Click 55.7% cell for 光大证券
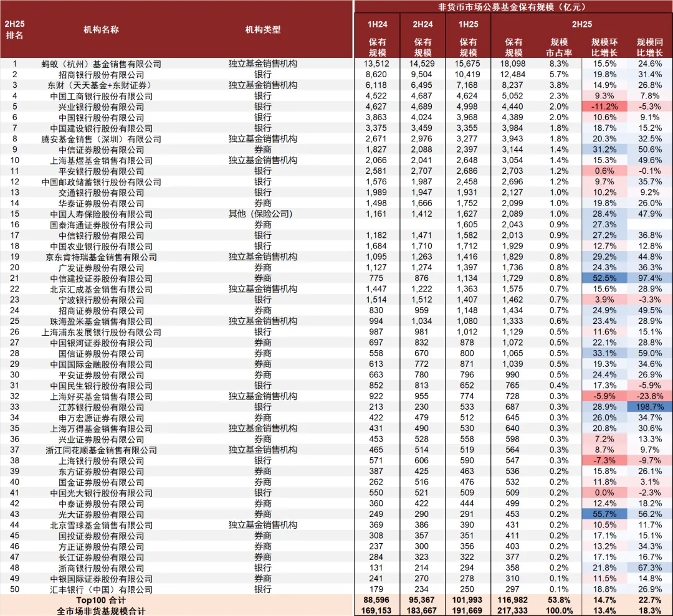673x616 pixels. [x=604, y=514]
